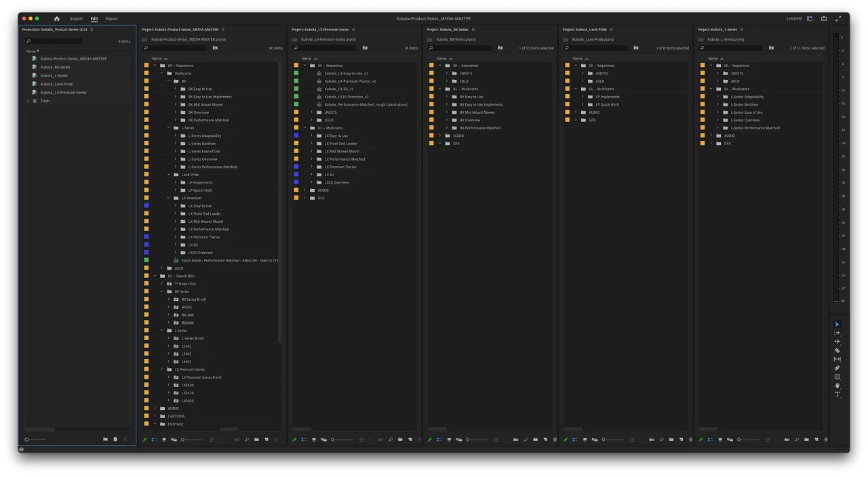This screenshot has width=868, height=477.
Task: Create a new project in the Production panel
Action: (x=115, y=439)
